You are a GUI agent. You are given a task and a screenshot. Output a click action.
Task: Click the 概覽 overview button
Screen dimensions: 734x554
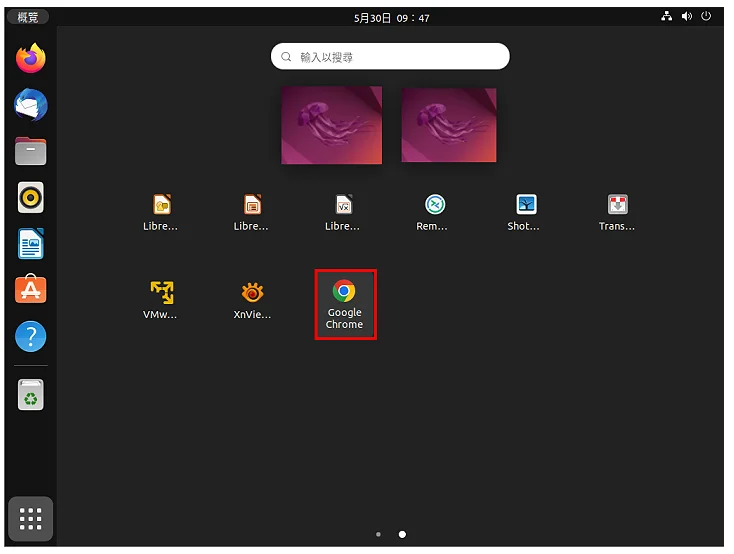click(x=28, y=17)
